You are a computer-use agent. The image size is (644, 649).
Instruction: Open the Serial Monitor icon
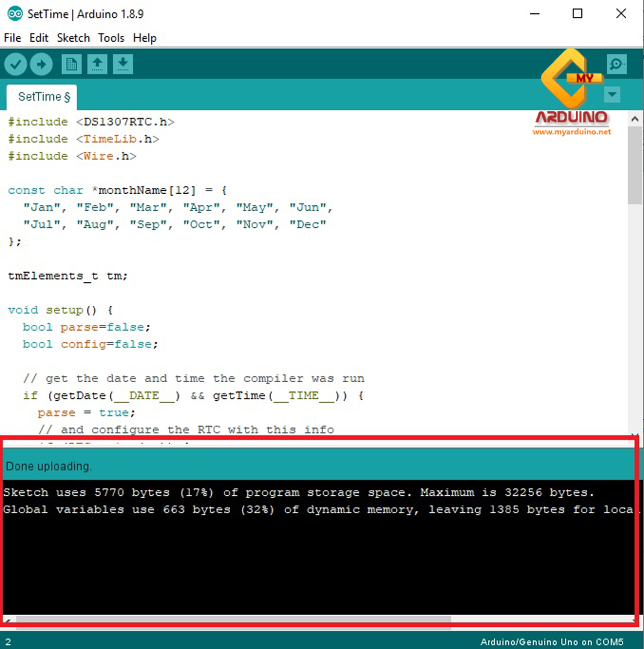[x=617, y=64]
